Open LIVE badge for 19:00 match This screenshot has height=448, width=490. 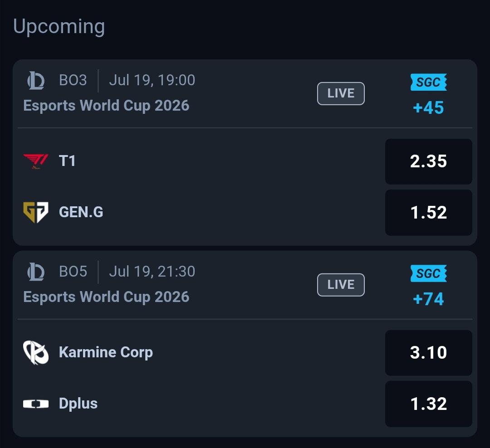tap(341, 93)
